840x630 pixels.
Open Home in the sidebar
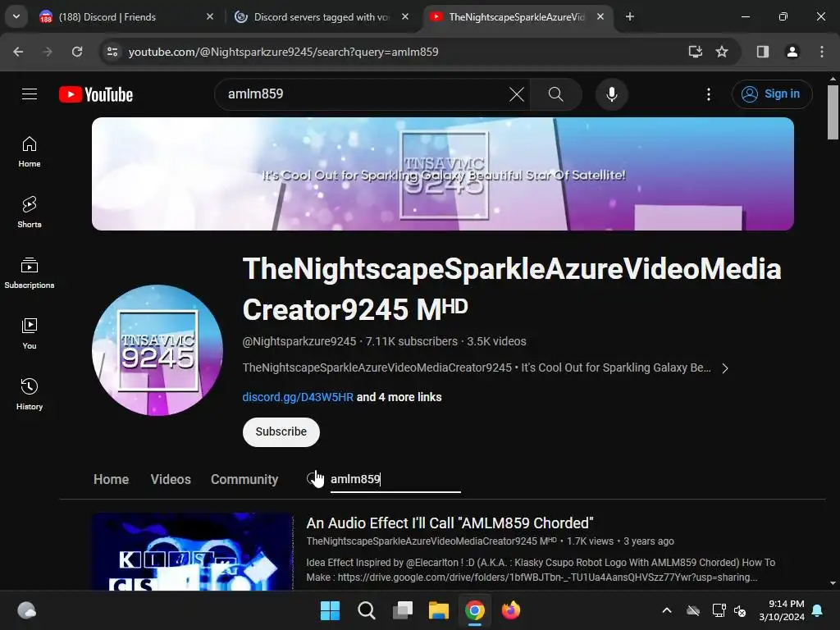[x=30, y=152]
